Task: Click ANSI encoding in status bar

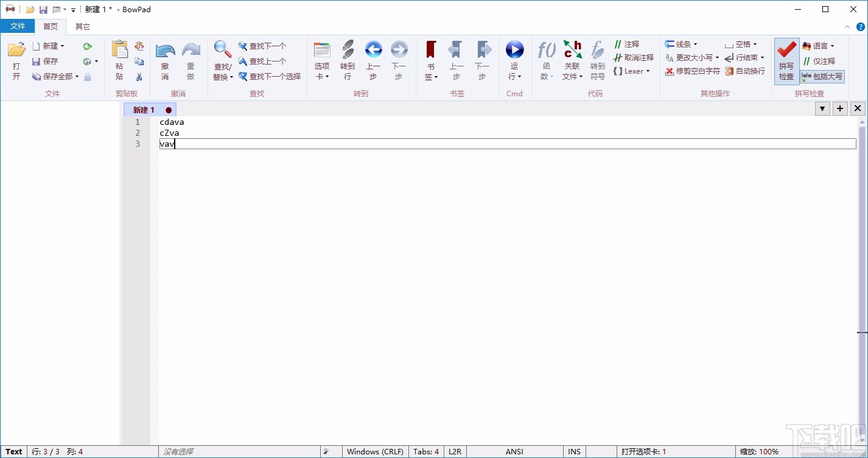Action: point(514,452)
